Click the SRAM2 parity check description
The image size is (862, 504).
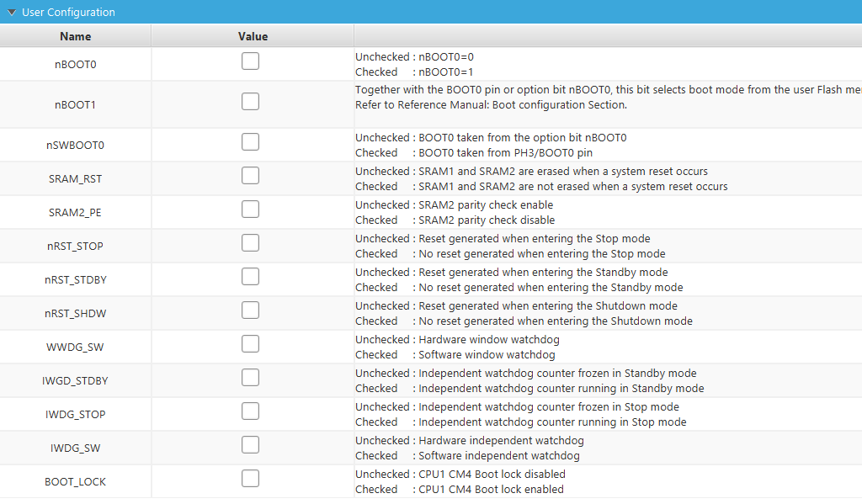(455, 212)
